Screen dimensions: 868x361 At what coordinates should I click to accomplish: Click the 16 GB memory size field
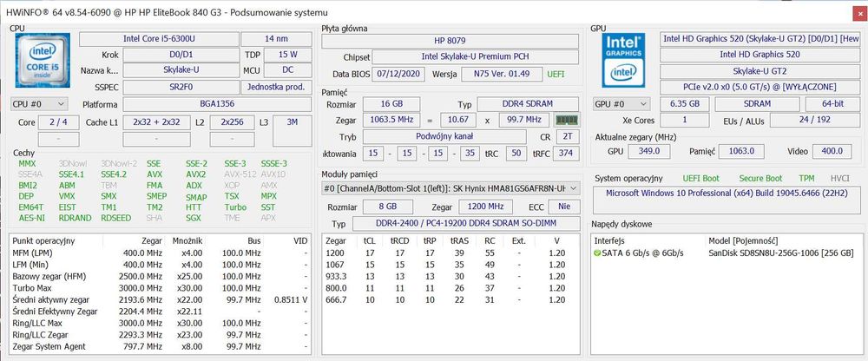(391, 104)
